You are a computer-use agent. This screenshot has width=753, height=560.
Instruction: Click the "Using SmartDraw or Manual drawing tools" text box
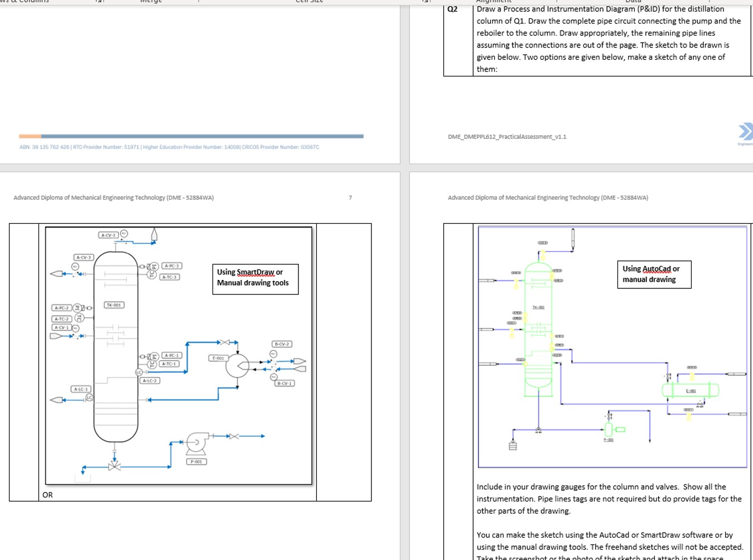255,279
